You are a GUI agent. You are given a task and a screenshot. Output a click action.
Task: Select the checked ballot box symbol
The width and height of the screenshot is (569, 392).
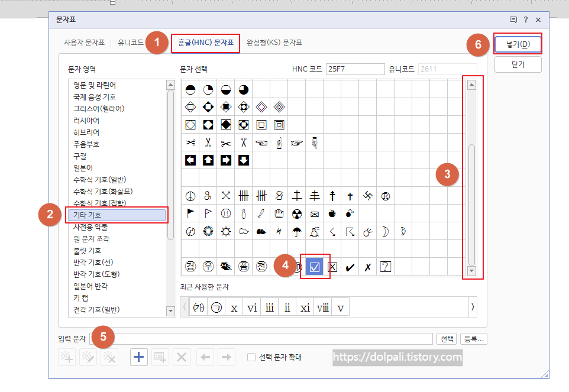[314, 267]
